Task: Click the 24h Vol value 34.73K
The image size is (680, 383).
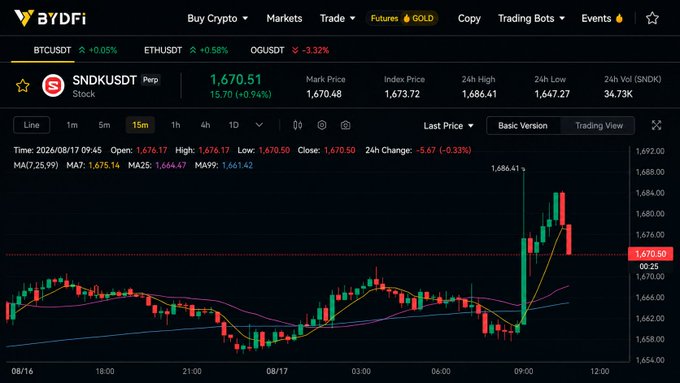Action: [x=618, y=94]
